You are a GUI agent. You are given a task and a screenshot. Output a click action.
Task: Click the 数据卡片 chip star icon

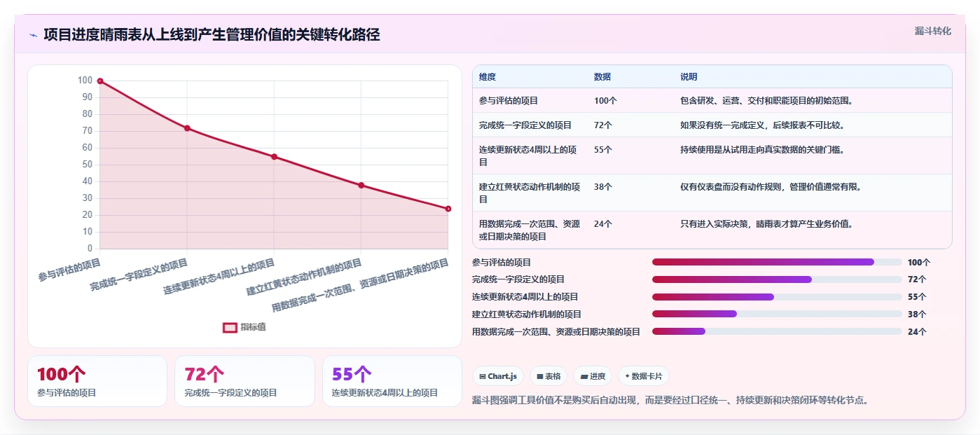click(627, 376)
